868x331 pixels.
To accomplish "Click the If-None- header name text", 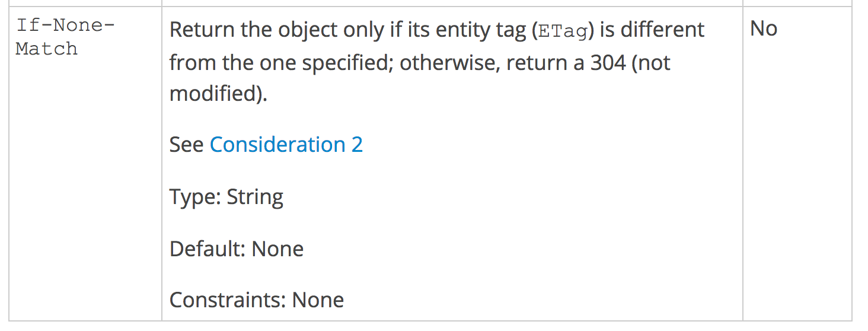I will click(x=66, y=26).
